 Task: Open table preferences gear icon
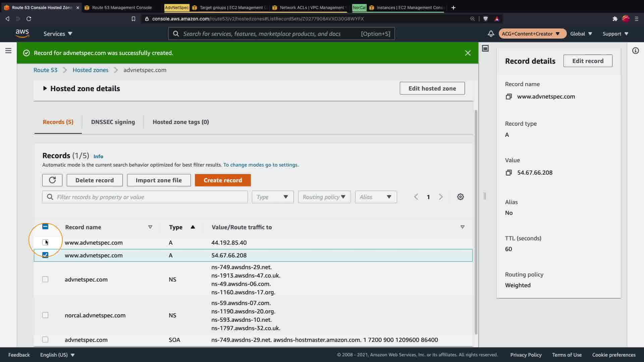coord(460,197)
